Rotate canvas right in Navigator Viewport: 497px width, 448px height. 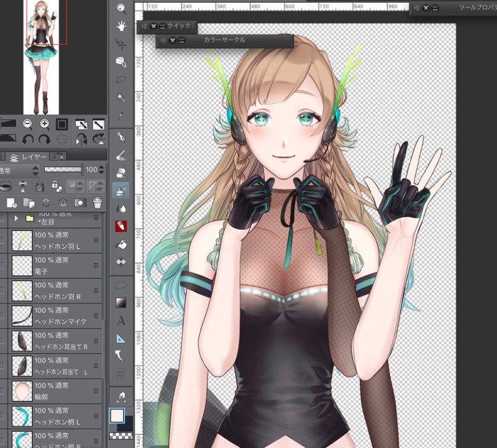[x=44, y=139]
